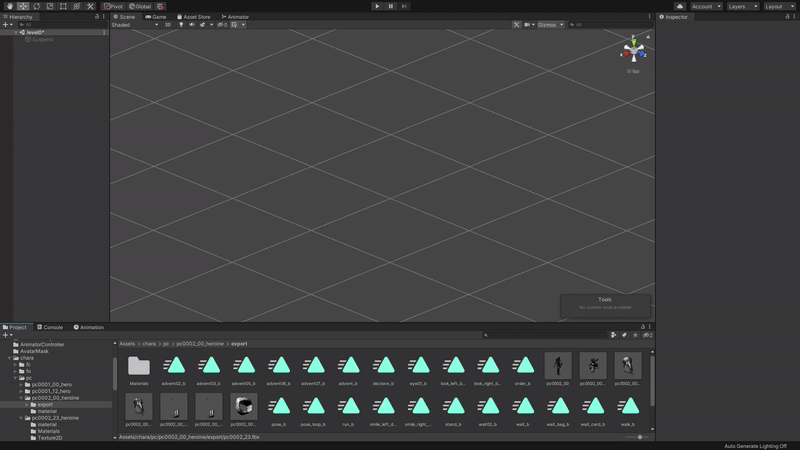The width and height of the screenshot is (800, 450).
Task: Open the Console tab
Action: click(x=50, y=327)
